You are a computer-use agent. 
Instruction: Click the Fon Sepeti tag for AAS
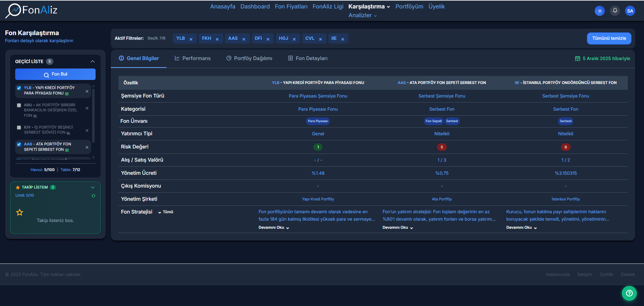pyautogui.click(x=434, y=121)
